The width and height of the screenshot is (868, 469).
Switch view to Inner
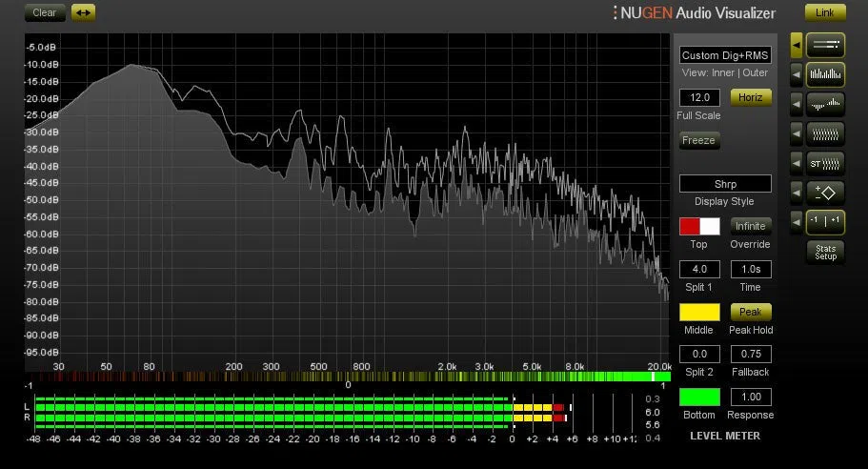[x=723, y=72]
